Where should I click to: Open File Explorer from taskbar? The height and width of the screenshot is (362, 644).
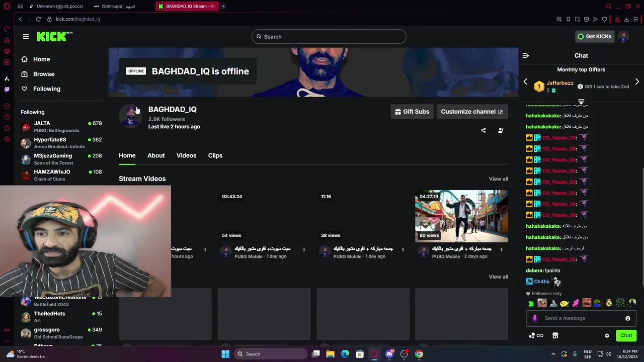[x=331, y=354]
